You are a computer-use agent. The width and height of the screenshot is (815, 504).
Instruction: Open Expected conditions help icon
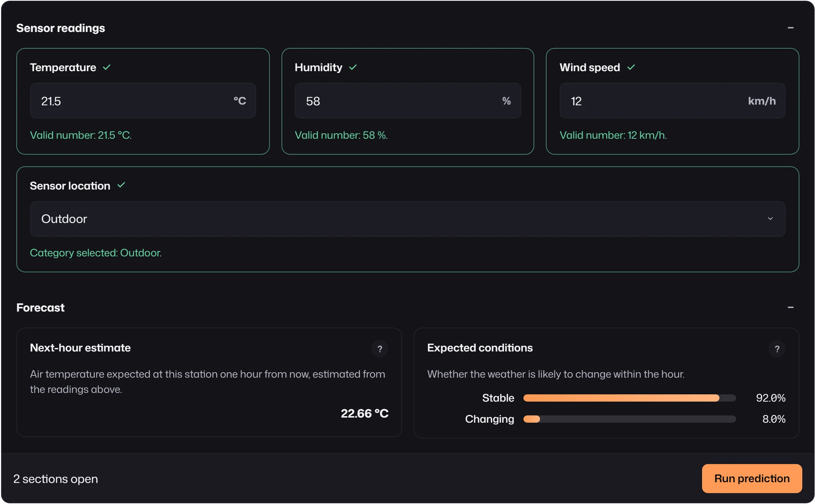click(x=777, y=349)
